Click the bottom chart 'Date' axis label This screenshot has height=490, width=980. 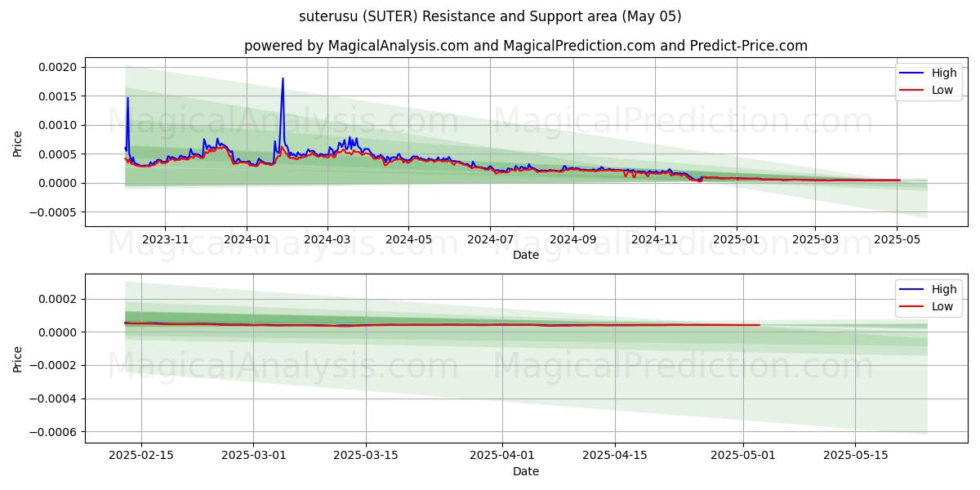coord(526,471)
